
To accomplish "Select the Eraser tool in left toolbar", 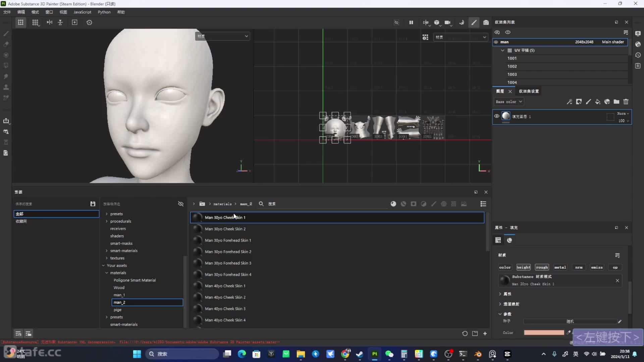I will (6, 44).
